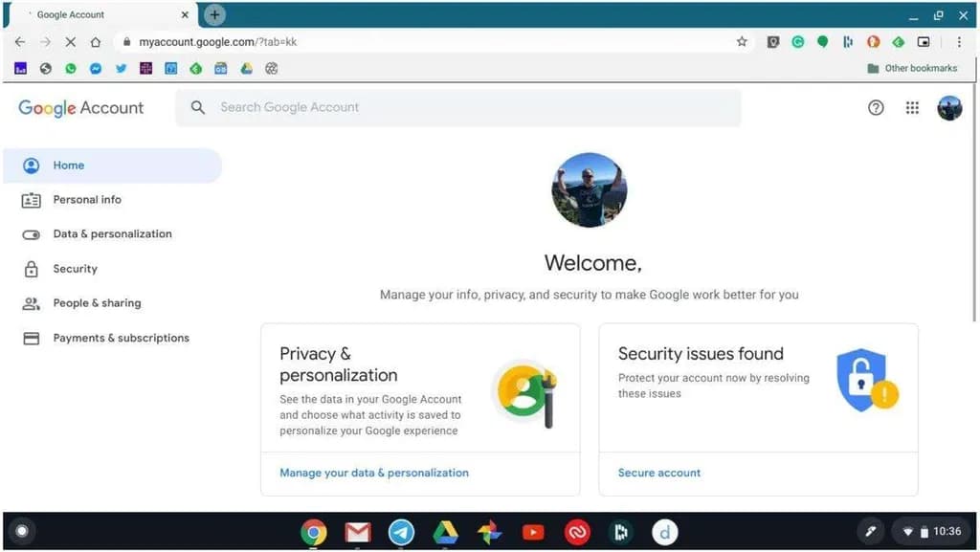
Task: Select Personal info in the sidebar
Action: pos(87,200)
